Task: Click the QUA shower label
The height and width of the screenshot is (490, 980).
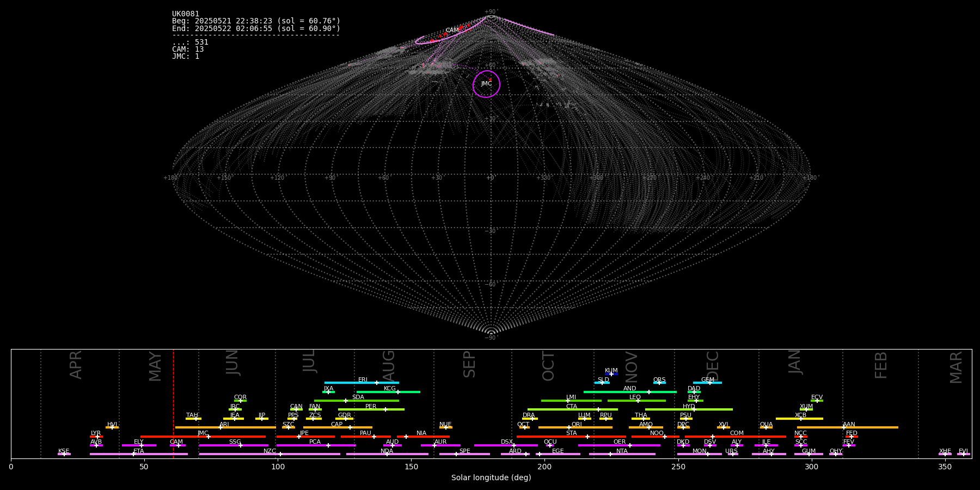Action: (766, 425)
